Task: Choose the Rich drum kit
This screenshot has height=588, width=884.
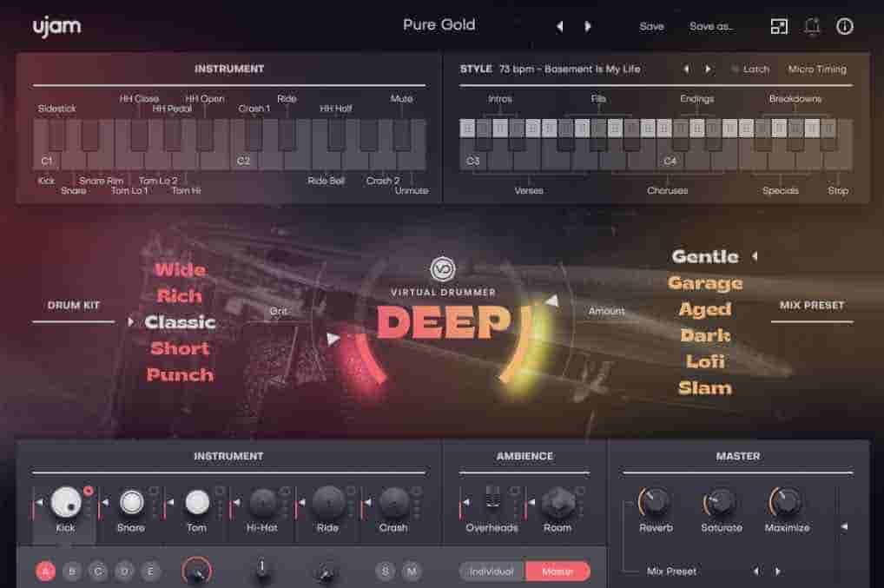Action: [x=179, y=295]
